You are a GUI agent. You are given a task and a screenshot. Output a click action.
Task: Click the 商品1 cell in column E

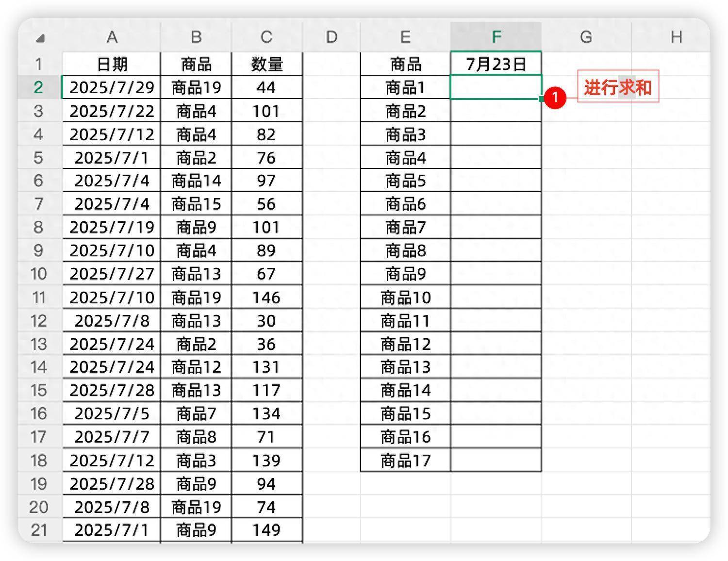point(406,87)
